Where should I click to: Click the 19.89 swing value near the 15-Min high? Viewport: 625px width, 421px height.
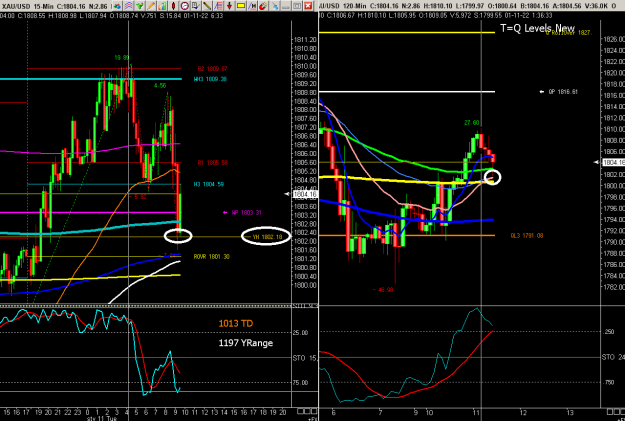[122, 58]
